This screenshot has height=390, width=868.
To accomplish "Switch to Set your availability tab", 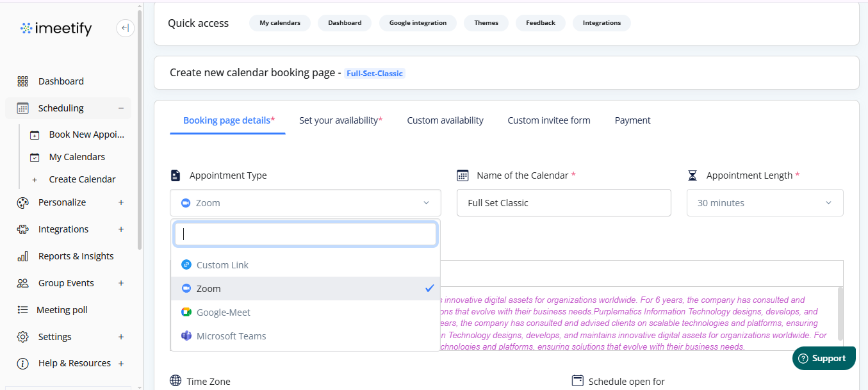I will tap(340, 120).
